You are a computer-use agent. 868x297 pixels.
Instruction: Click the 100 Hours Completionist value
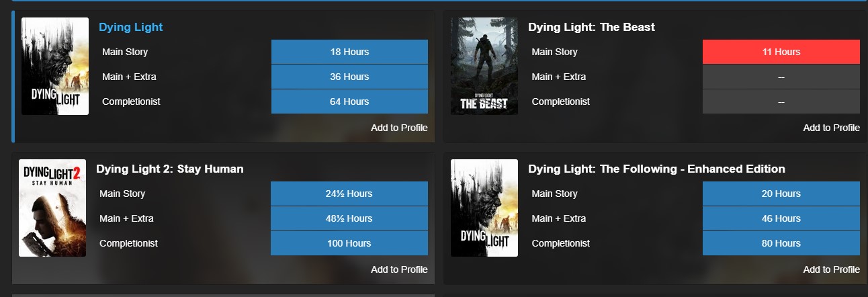349,243
